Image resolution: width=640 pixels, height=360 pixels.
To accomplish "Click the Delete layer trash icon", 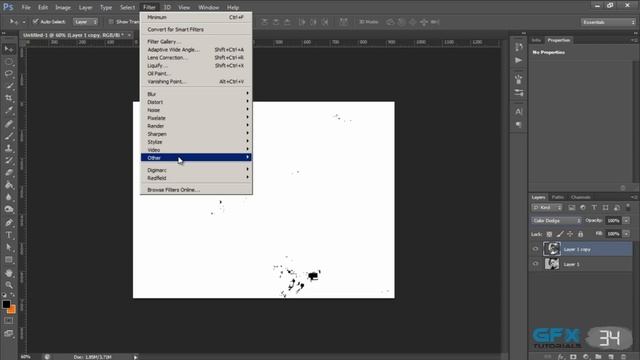I will [x=623, y=356].
